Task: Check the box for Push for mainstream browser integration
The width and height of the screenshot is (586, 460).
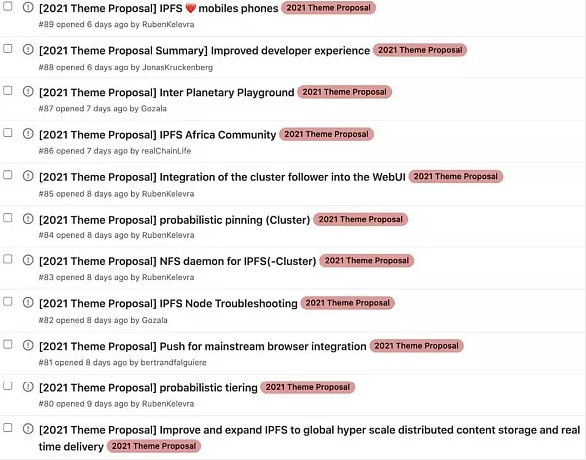Action: tap(7, 345)
